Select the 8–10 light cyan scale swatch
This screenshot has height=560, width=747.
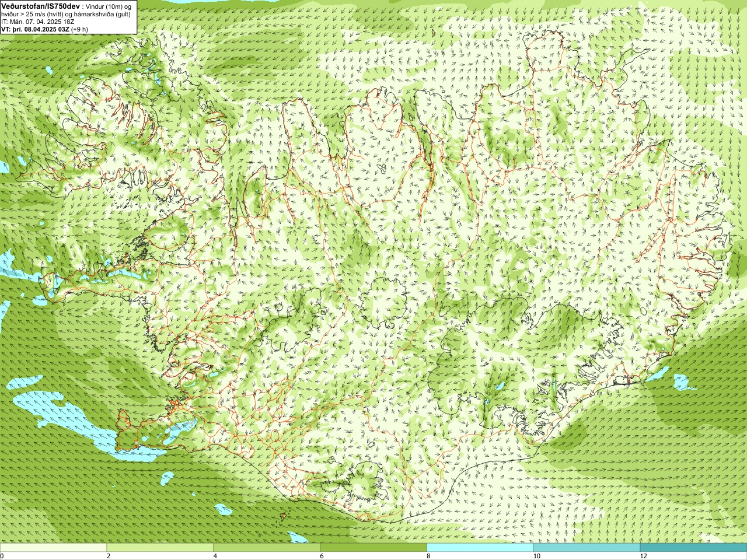pos(480,548)
